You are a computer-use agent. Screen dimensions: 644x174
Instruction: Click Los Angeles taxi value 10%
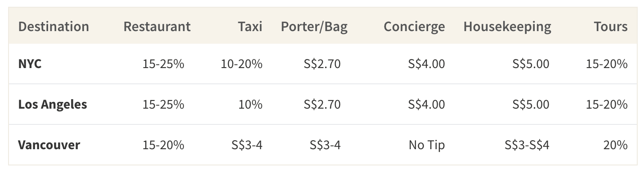250,105
